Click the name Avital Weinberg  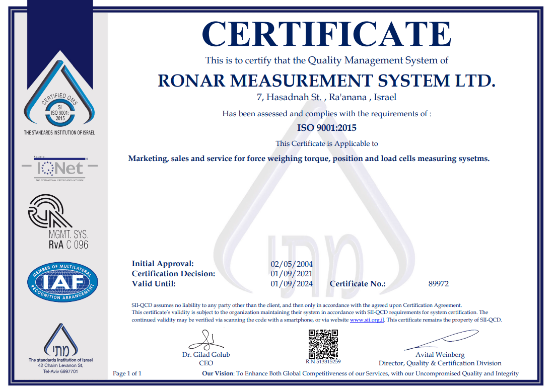[440, 354]
